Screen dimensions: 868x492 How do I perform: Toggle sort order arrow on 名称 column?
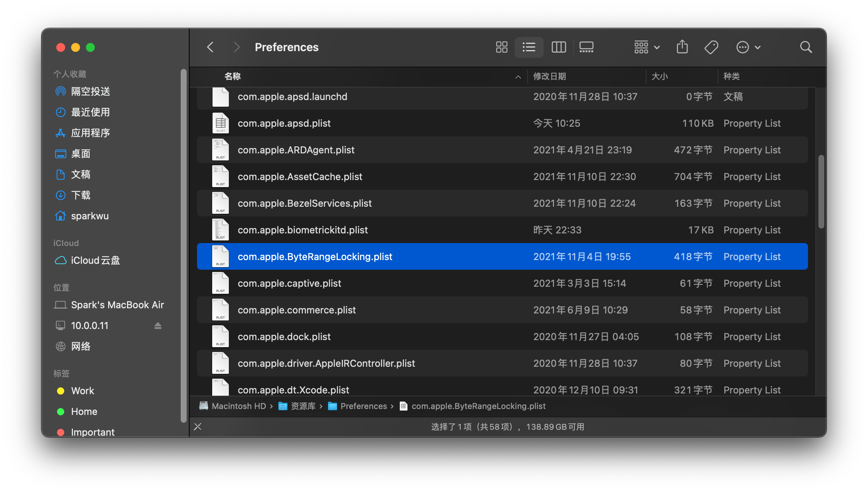tap(518, 77)
